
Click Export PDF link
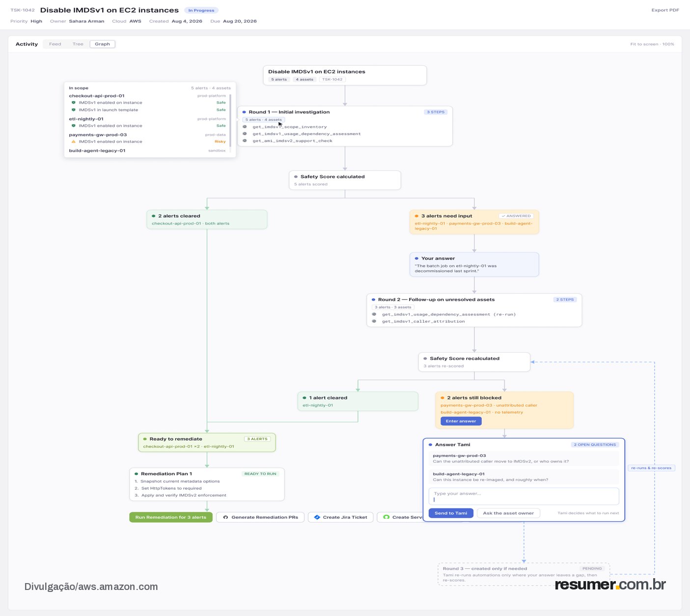(x=665, y=10)
